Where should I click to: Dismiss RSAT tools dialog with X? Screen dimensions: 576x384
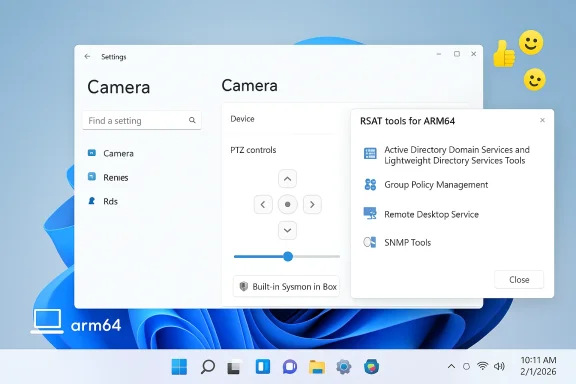[x=542, y=120]
